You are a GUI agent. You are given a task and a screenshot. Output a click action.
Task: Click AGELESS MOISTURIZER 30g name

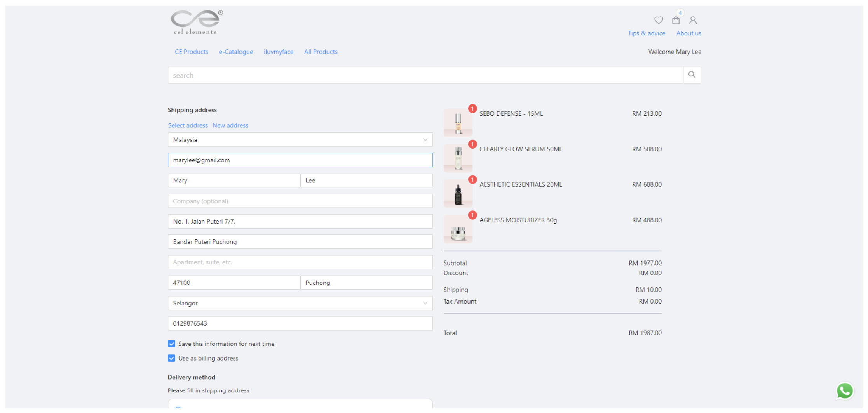tap(518, 220)
